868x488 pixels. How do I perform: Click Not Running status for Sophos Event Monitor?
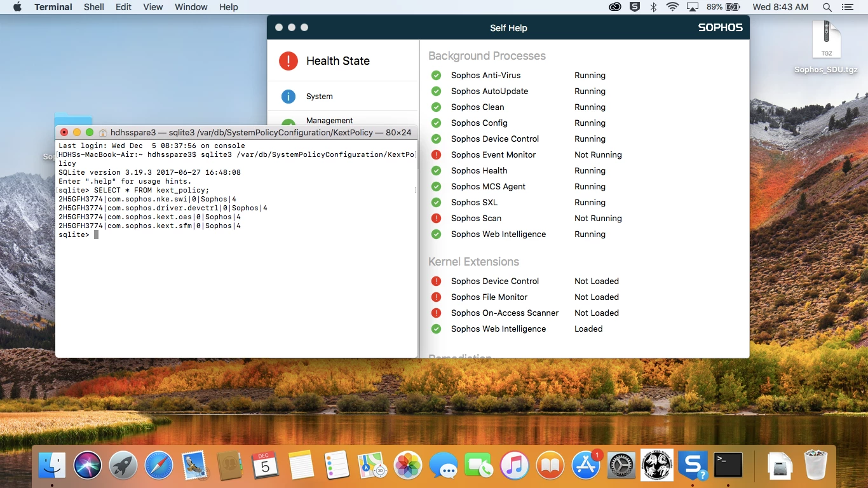pyautogui.click(x=598, y=154)
